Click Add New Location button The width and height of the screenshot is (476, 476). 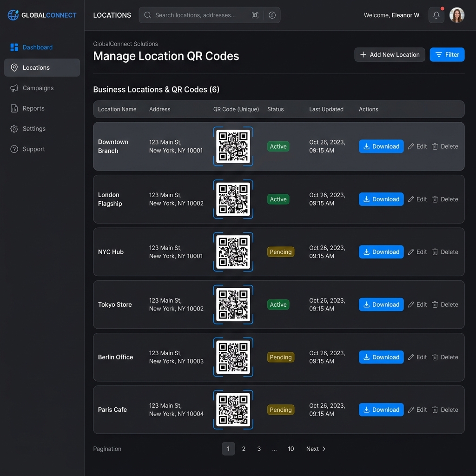tap(390, 55)
